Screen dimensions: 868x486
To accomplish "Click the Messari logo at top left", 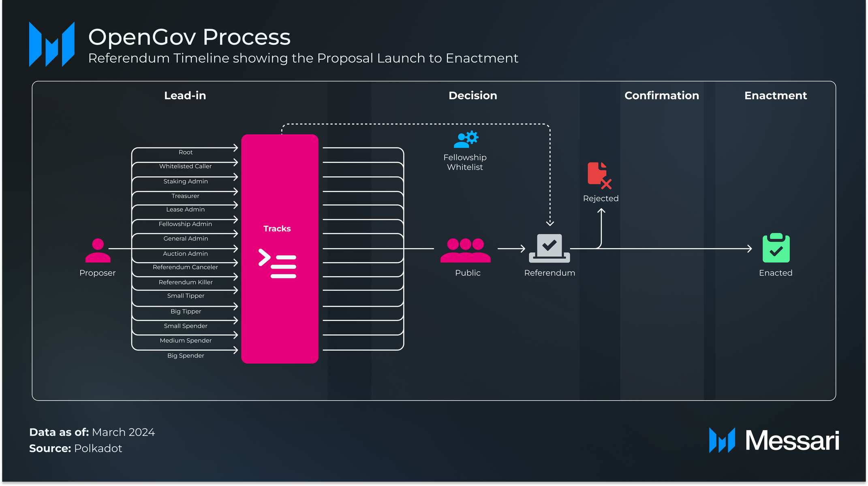I will point(52,44).
